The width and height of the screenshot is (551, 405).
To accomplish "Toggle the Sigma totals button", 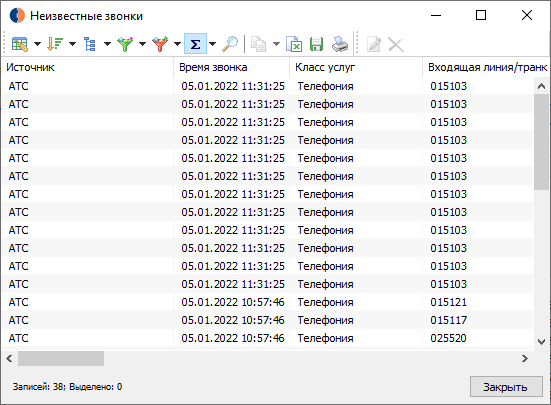I will [195, 44].
